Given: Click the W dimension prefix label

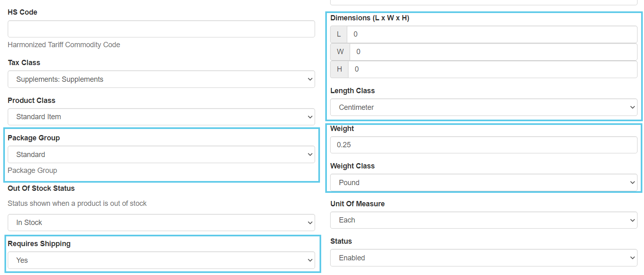Looking at the screenshot, I should 340,52.
